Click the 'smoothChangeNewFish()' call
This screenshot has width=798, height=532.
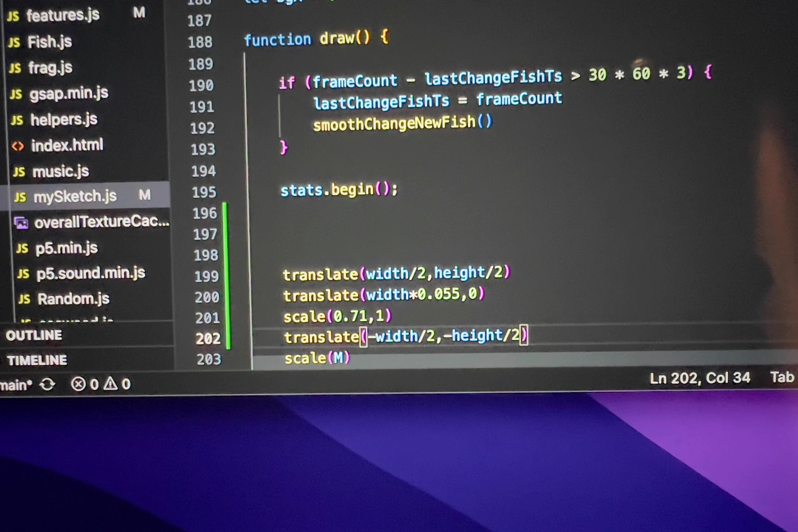pos(403,123)
